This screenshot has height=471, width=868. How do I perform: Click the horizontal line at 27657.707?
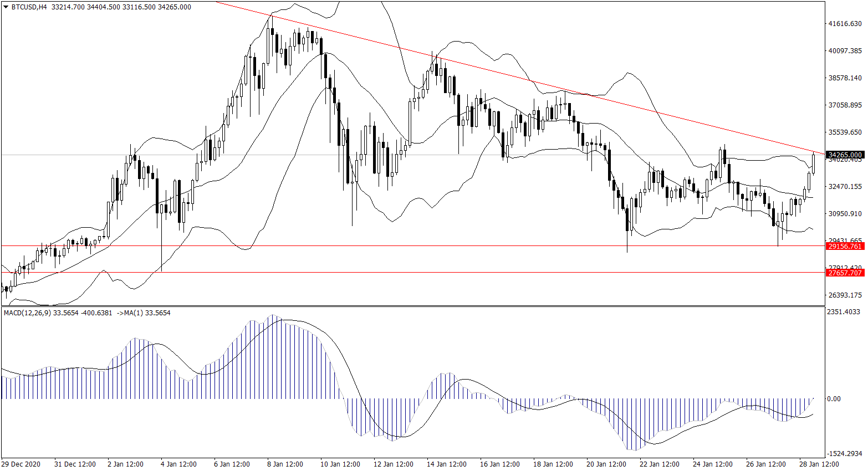(x=388, y=272)
